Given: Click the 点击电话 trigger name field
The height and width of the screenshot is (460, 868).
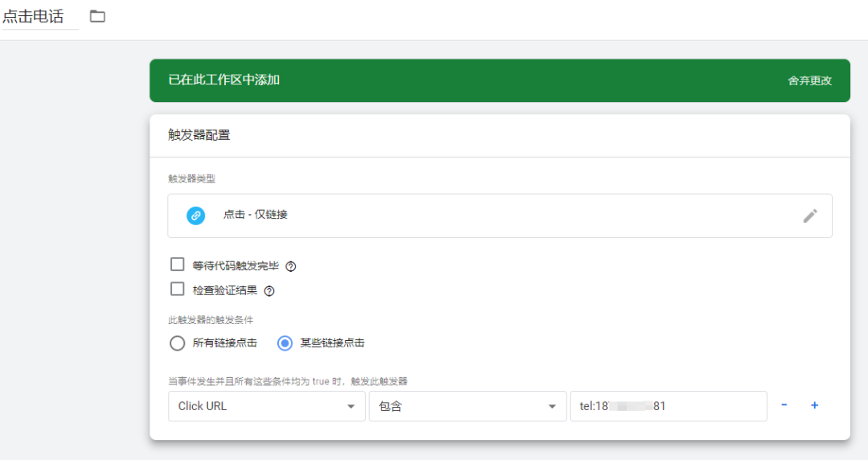Looking at the screenshot, I should [x=40, y=17].
